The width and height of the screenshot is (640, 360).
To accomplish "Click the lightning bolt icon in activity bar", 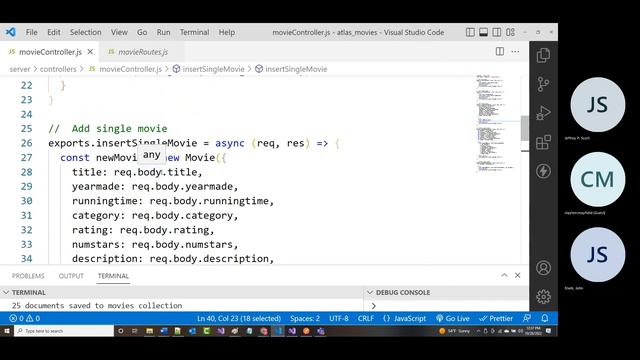I will pyautogui.click(x=543, y=171).
